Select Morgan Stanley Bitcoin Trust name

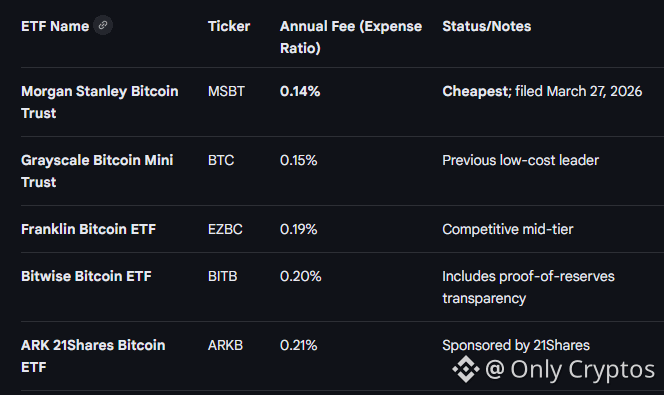point(100,102)
